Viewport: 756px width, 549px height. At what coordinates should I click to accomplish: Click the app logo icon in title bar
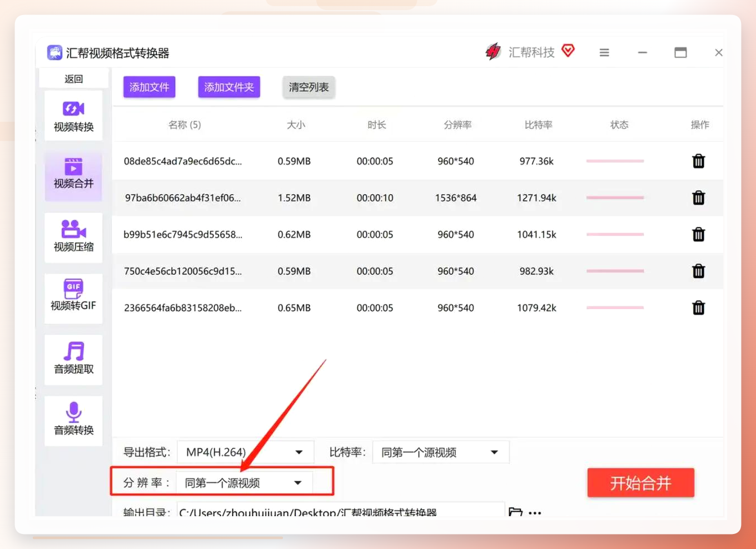[54, 53]
